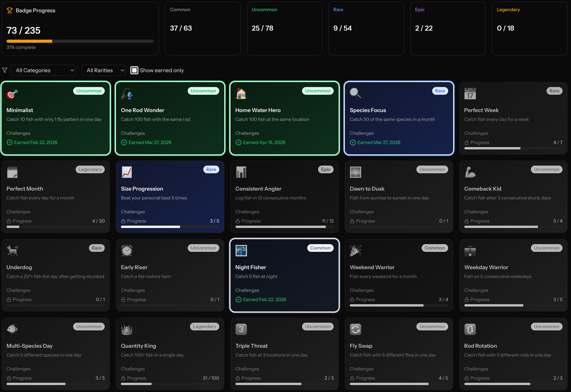Image resolution: width=571 pixels, height=392 pixels.
Task: Open the All Rarities dropdown
Action: point(104,70)
